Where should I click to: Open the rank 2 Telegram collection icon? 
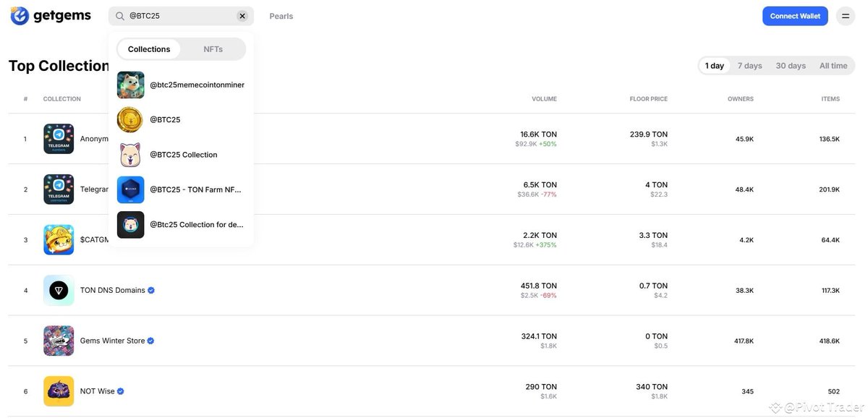[59, 189]
